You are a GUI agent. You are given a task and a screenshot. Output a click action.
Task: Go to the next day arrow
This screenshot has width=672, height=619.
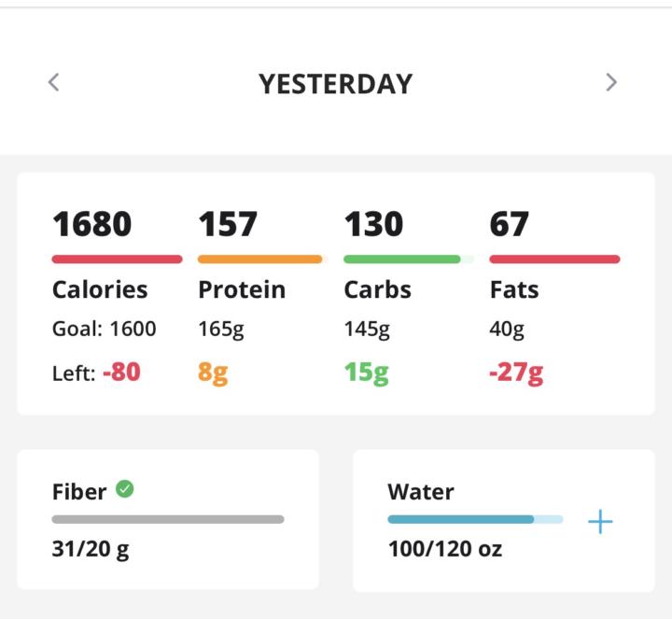click(x=611, y=82)
